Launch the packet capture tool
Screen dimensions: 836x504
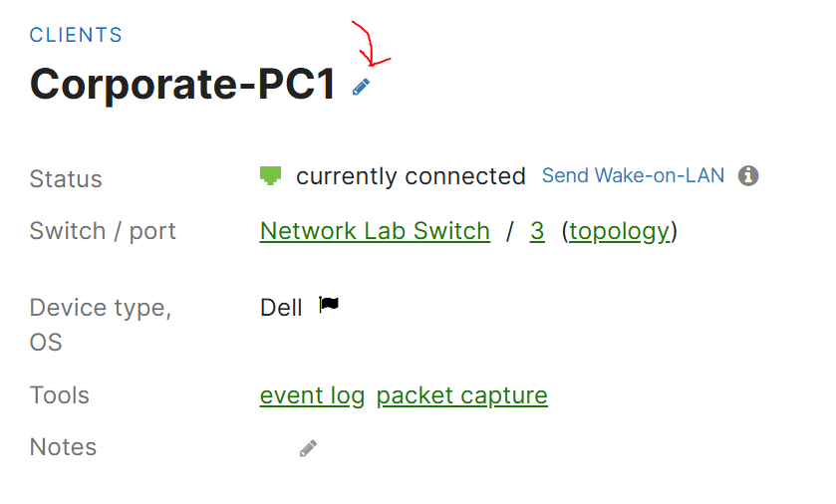pos(461,395)
